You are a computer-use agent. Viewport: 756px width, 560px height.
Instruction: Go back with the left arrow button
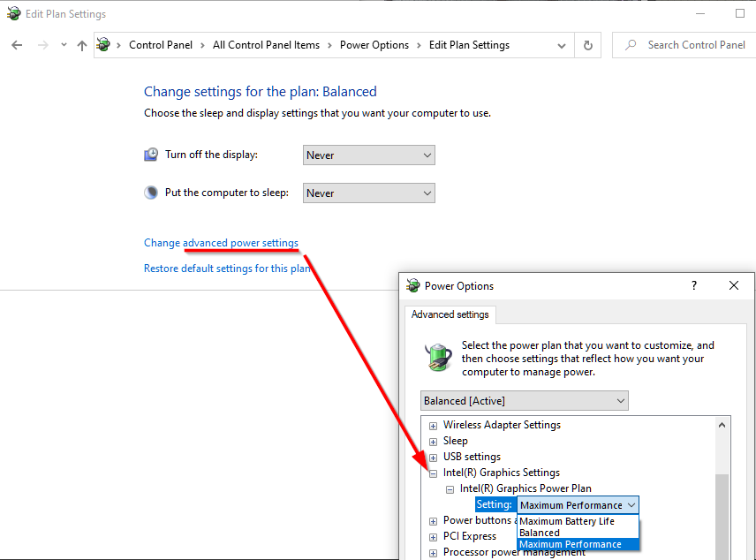point(17,45)
